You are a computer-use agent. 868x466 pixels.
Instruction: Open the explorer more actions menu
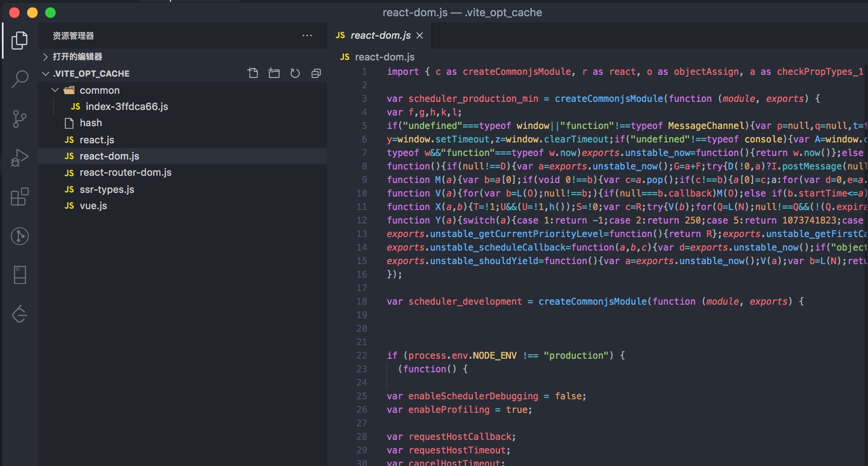307,36
